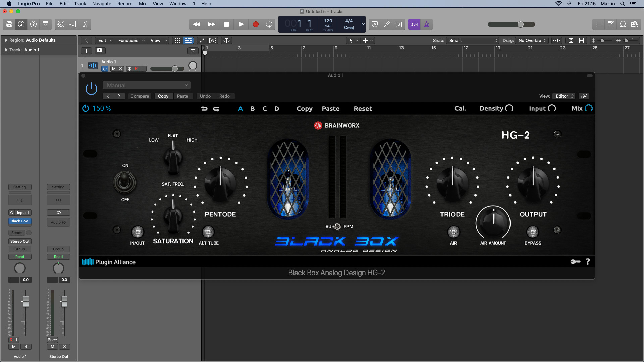Click the TRIODE tube stage knob
This screenshot has width=644, height=362.
pos(451,183)
